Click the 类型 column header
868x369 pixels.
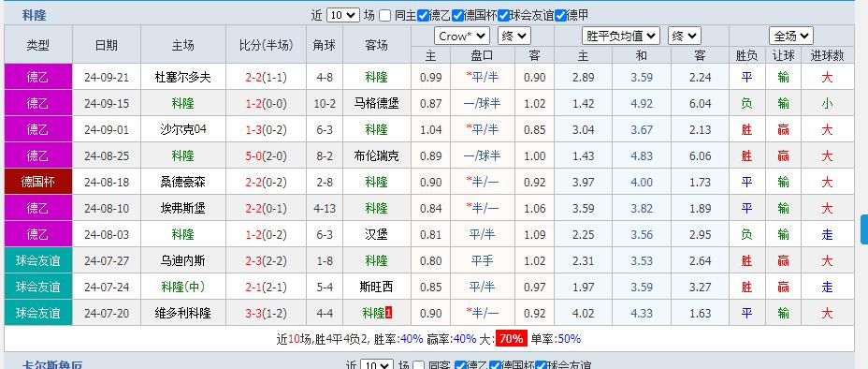click(x=38, y=45)
